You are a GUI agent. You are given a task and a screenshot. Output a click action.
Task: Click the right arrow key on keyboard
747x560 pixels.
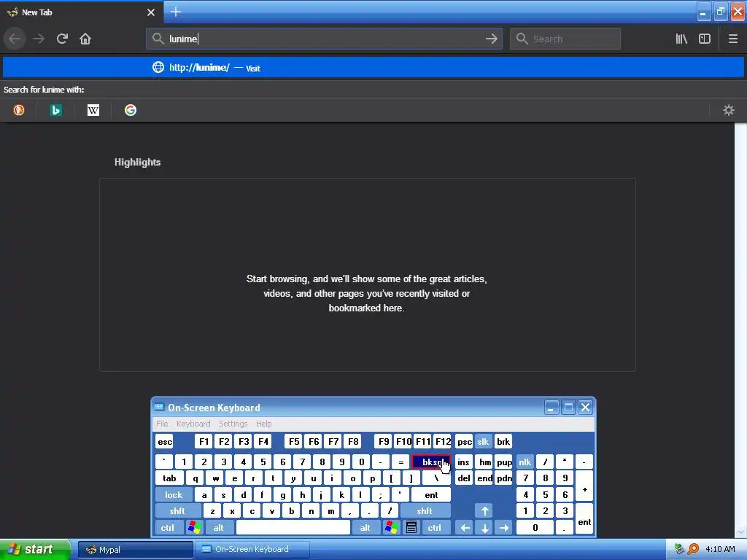[503, 528]
